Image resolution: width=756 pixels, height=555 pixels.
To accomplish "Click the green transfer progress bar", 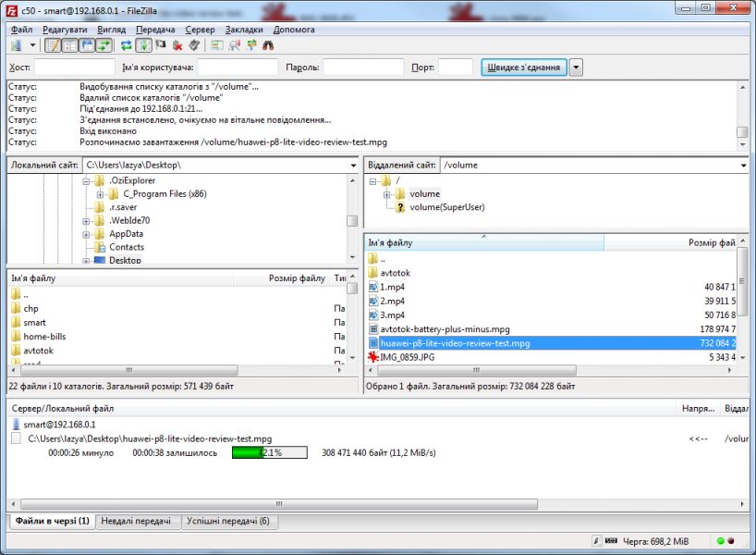I will point(247,453).
